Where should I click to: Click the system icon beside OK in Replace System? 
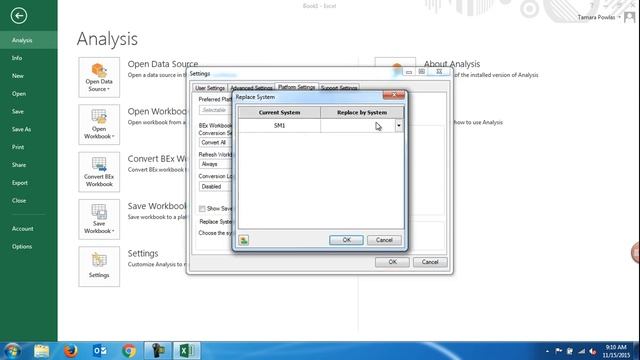click(x=244, y=240)
